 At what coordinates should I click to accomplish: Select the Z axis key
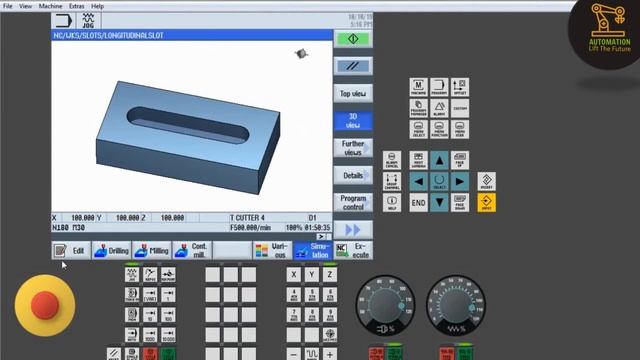[330, 275]
